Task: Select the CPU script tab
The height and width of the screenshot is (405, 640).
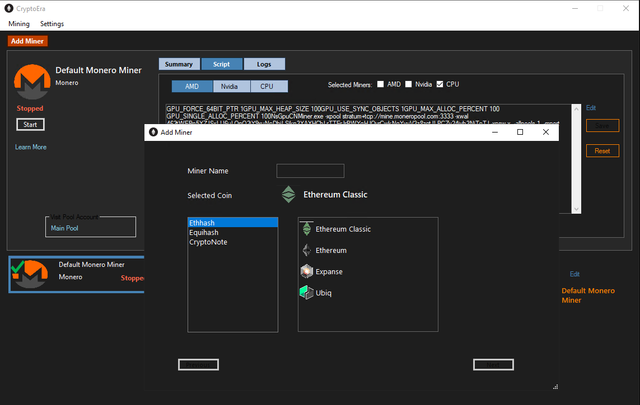Action: (267, 86)
